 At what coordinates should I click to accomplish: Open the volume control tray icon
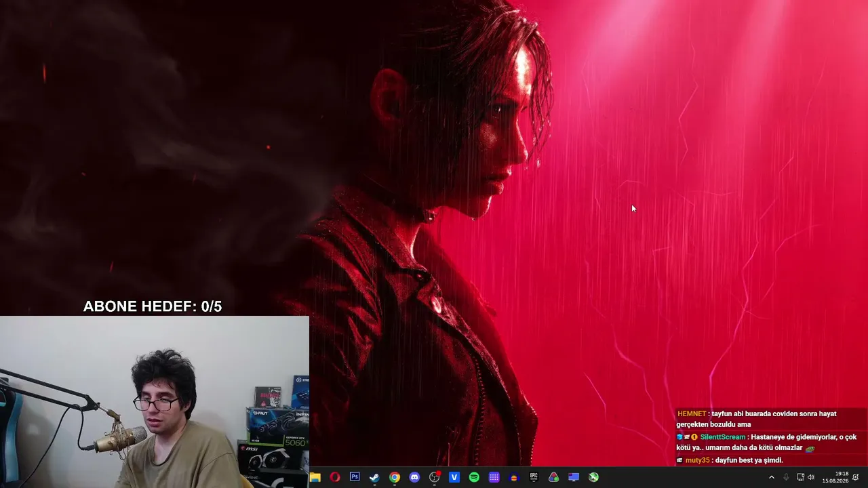[811, 477]
